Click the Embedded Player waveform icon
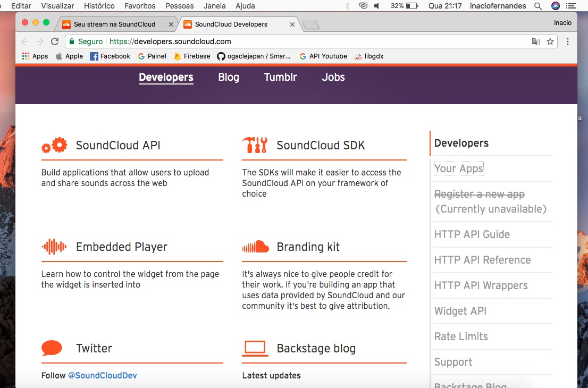The width and height of the screenshot is (588, 388). click(x=54, y=247)
